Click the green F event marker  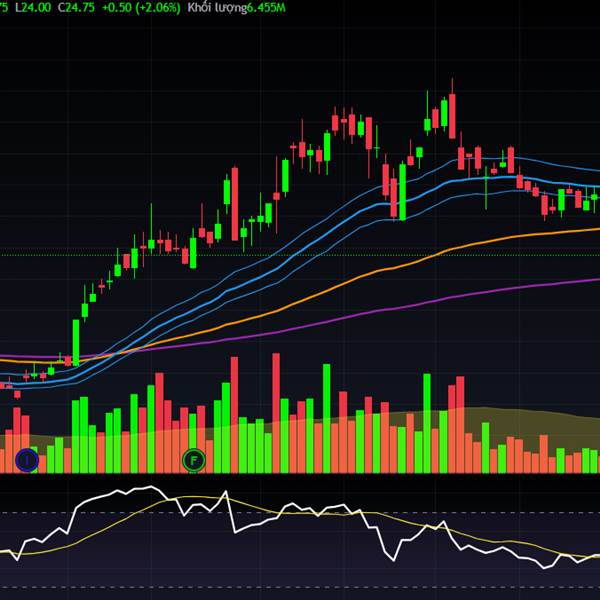tap(194, 460)
